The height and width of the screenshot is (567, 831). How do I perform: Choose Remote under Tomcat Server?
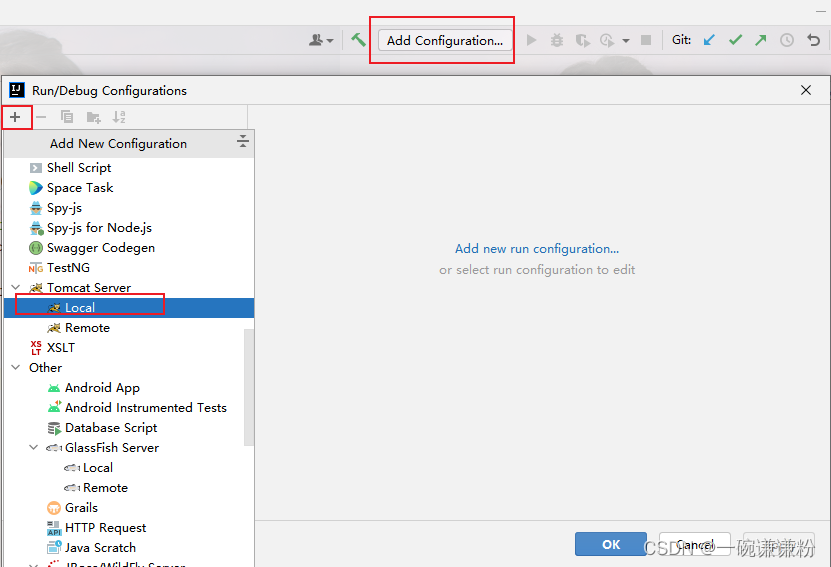[129, 328]
